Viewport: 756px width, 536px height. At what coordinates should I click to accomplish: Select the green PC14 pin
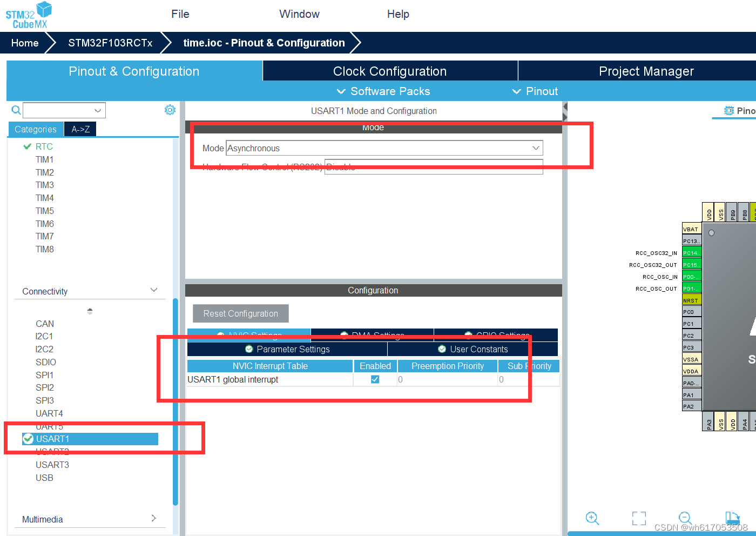[692, 252]
